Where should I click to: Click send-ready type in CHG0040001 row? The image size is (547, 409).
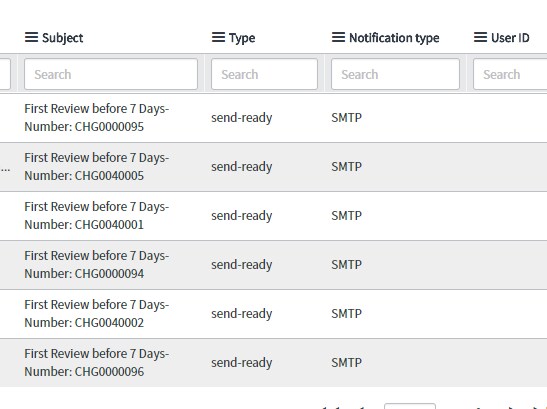coord(241,216)
